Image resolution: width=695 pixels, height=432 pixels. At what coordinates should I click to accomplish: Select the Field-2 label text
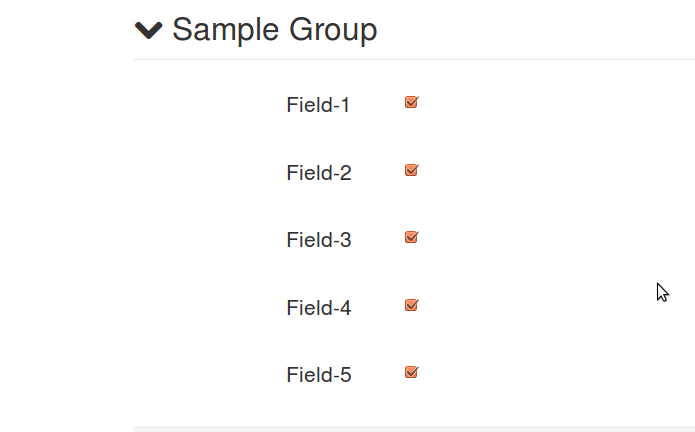coord(318,173)
